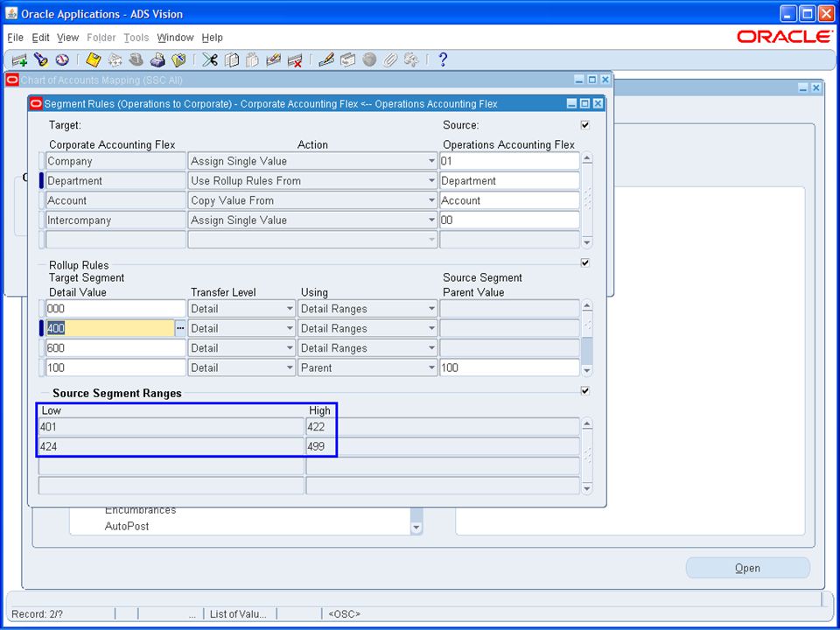This screenshot has height=630, width=840.
Task: Select the Intercompany target segment cell
Action: click(x=115, y=220)
